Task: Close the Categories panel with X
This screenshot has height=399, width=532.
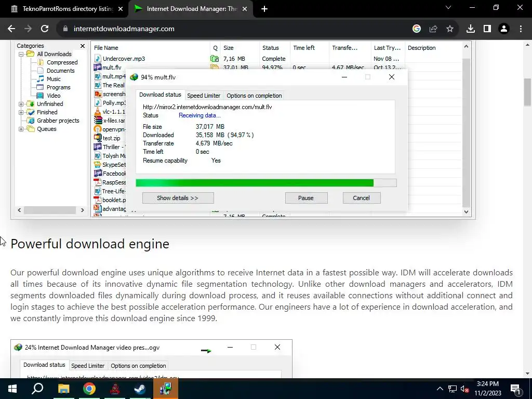Action: pos(83,46)
